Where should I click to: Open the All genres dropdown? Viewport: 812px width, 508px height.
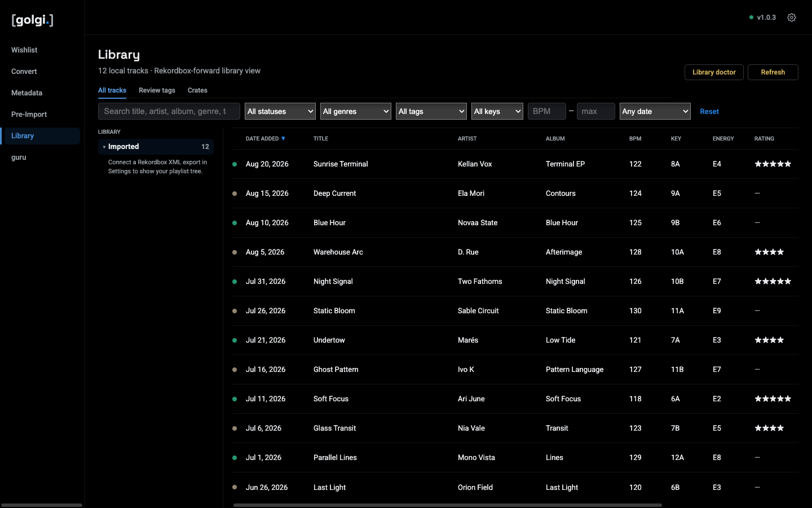pos(356,111)
